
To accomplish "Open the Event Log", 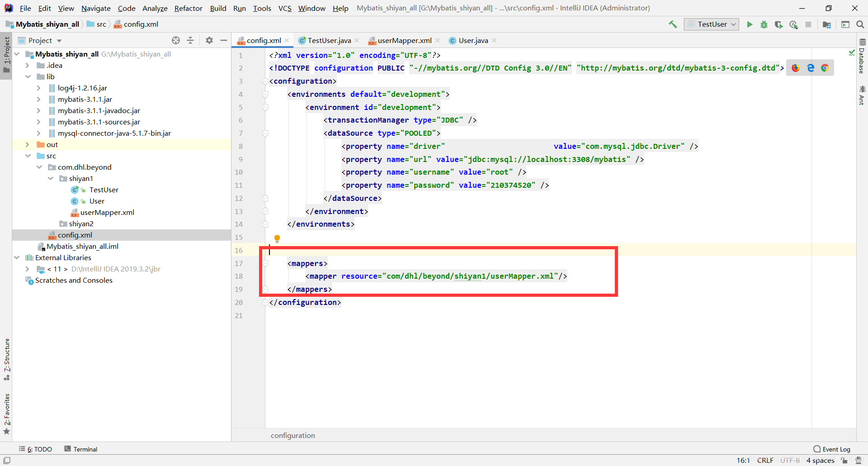I will tap(832, 449).
